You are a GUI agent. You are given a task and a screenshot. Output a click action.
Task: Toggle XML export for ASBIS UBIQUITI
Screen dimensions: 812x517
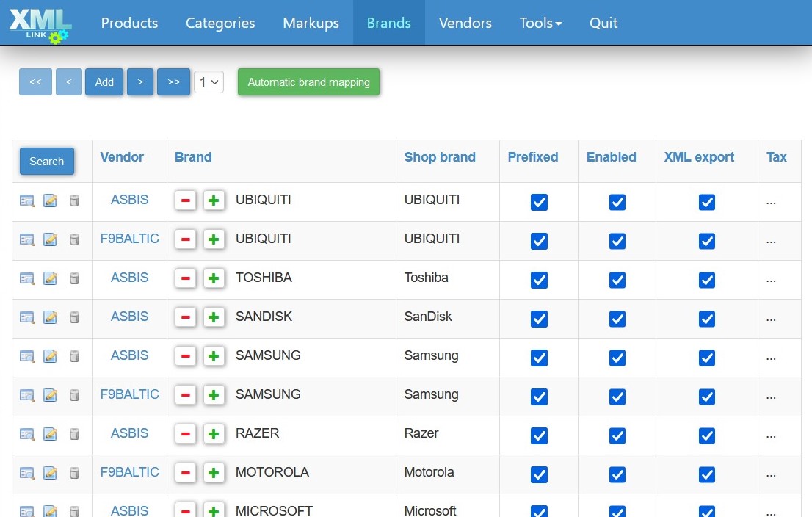(707, 202)
